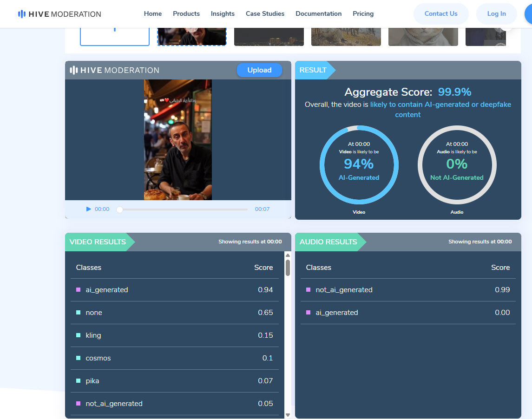Open the Products menu
532x419 pixels.
pos(186,14)
